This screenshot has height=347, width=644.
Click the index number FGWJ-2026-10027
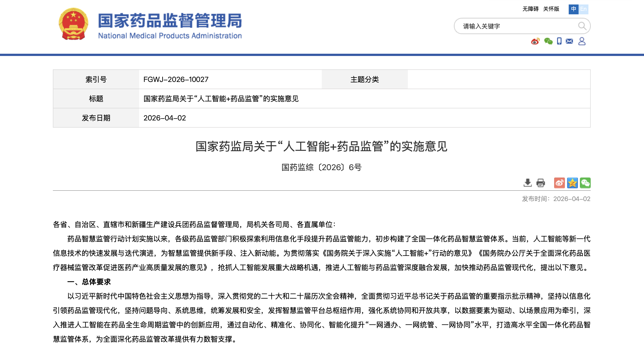point(176,79)
